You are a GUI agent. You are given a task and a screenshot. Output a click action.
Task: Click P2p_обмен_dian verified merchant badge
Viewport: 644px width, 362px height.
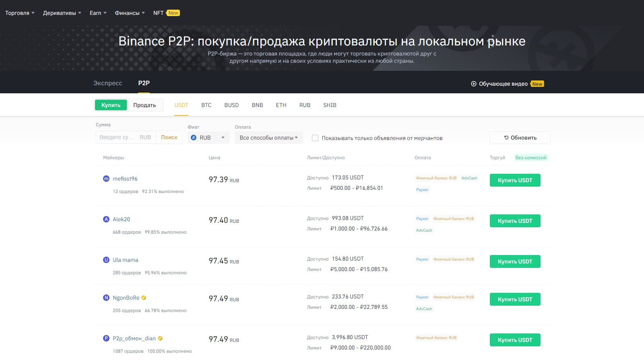[160, 338]
